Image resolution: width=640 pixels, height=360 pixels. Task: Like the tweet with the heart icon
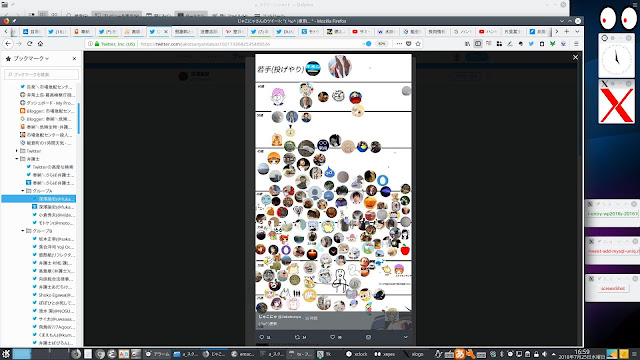pyautogui.click(x=333, y=337)
